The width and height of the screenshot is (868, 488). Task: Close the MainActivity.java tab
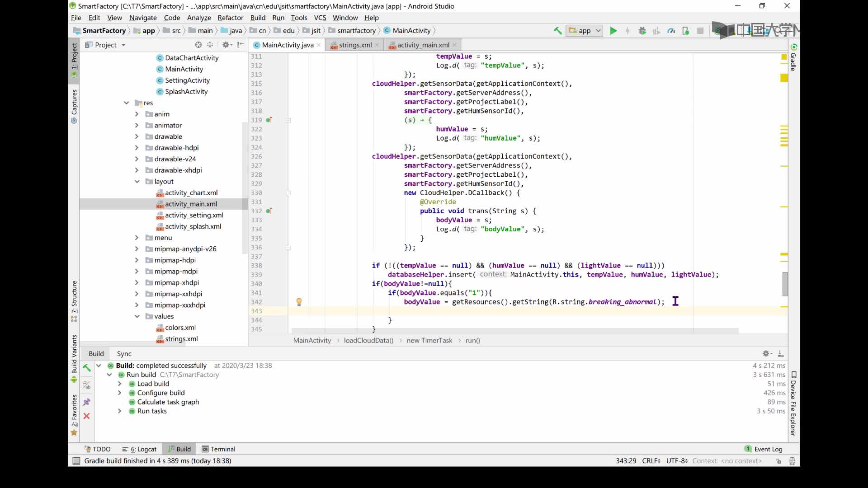pos(319,45)
